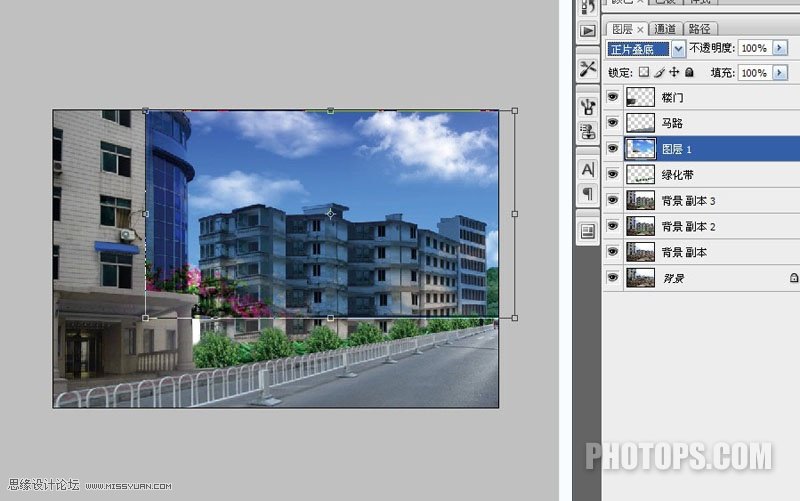Click the 正片叠底 blend mode field
800x501 pixels.
pos(638,49)
